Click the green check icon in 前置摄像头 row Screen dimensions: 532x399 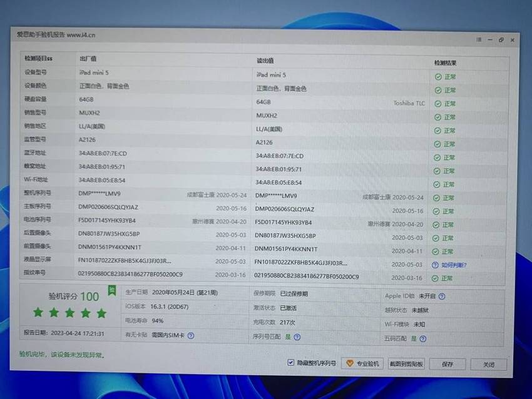pyautogui.click(x=436, y=251)
